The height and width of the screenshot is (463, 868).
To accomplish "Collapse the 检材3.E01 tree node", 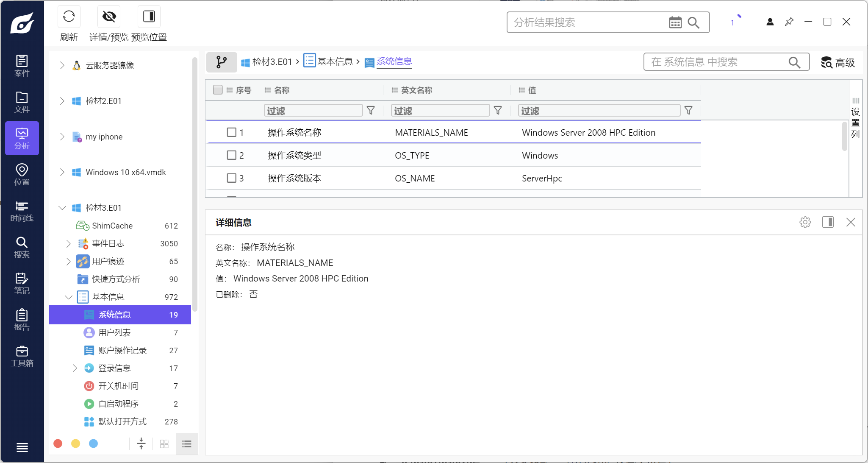I will 62,208.
